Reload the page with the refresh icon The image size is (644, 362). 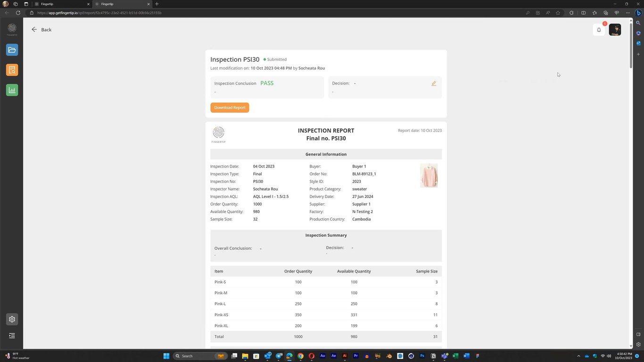click(x=18, y=13)
